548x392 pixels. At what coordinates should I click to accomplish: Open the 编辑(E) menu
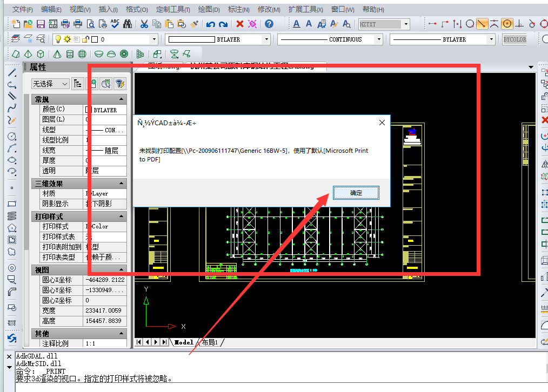[51, 9]
